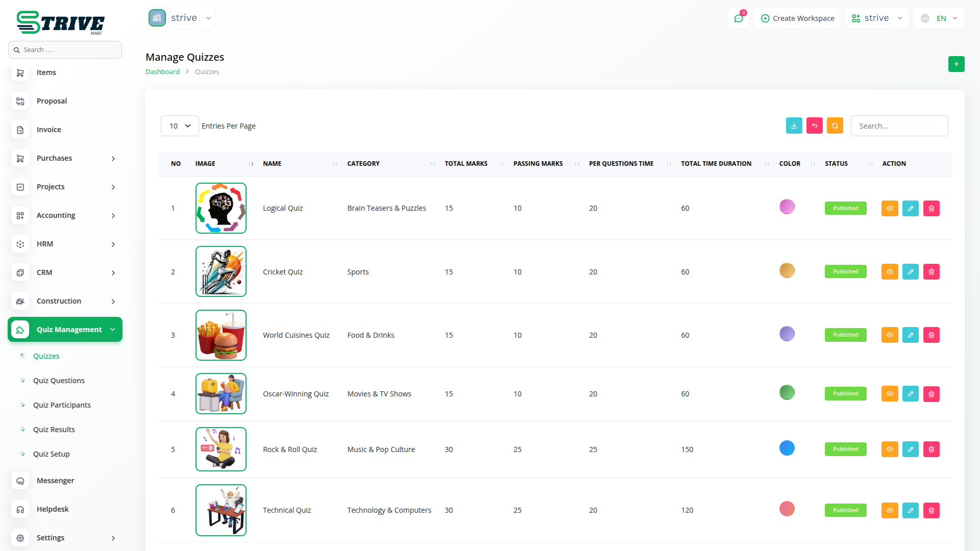Click the table search input field

tap(899, 126)
